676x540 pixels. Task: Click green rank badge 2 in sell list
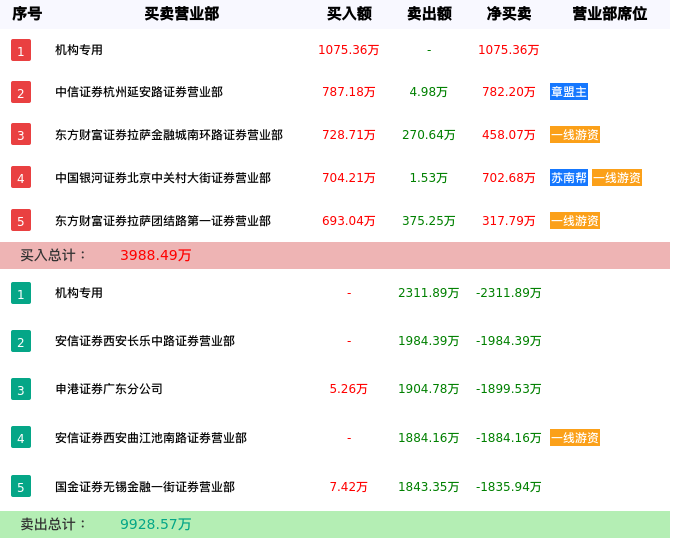pos(21,341)
